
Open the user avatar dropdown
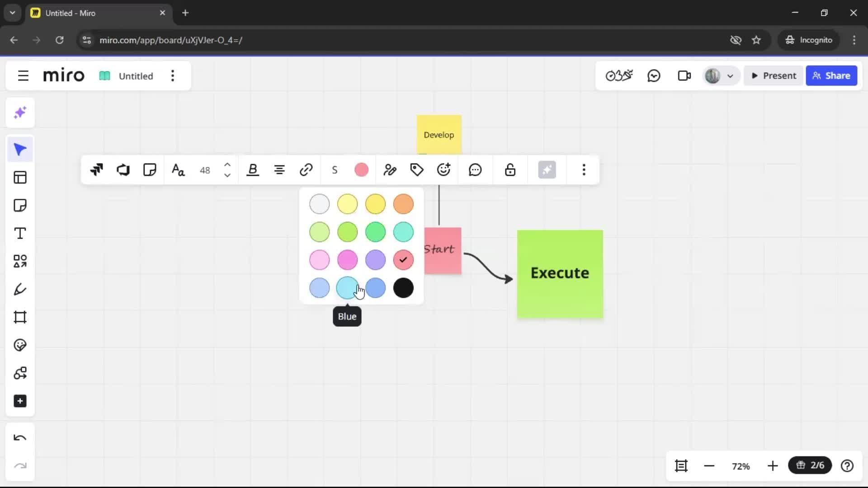point(720,76)
